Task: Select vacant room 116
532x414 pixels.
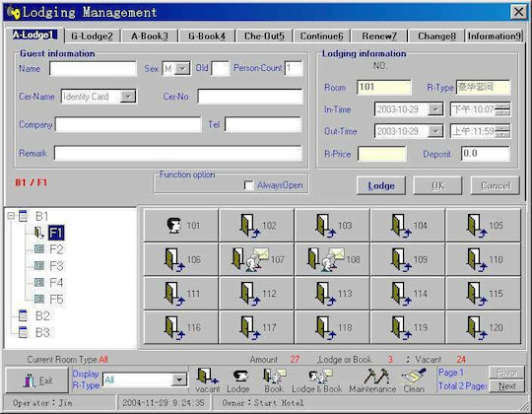Action: click(181, 327)
